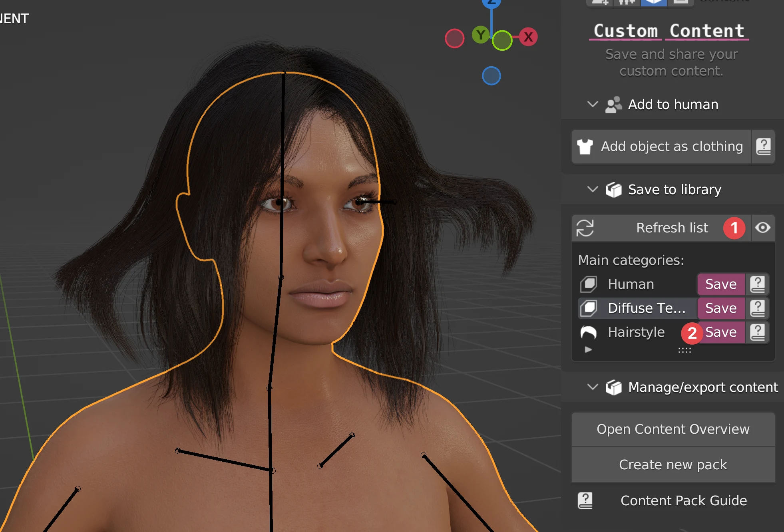Open help icon for Human save row
Image resolution: width=784 pixels, height=532 pixels.
(758, 284)
